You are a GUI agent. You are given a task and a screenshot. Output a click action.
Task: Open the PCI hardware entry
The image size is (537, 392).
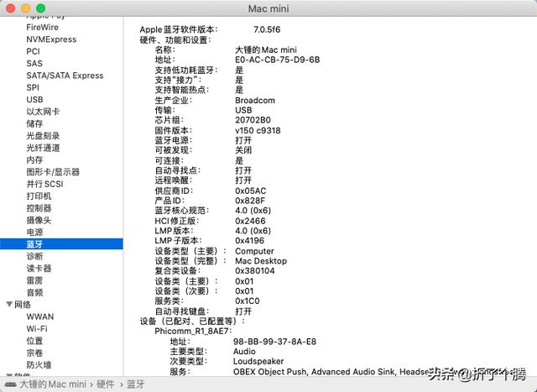pyautogui.click(x=33, y=51)
